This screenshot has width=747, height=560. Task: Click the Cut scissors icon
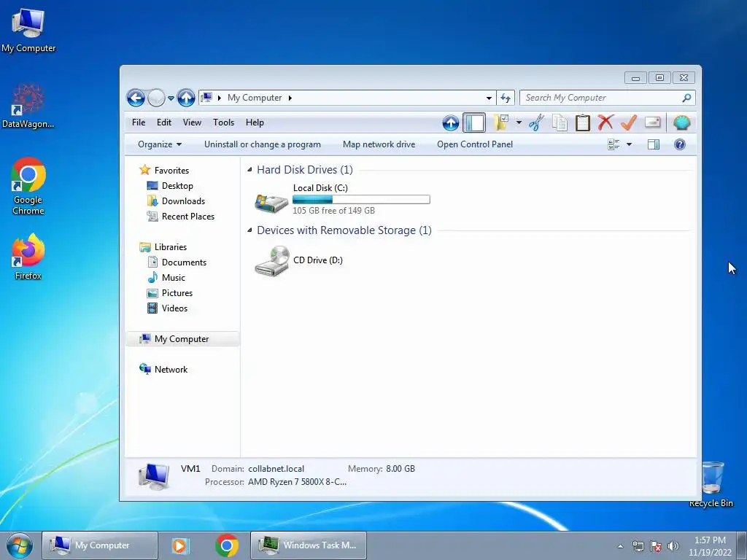point(536,122)
